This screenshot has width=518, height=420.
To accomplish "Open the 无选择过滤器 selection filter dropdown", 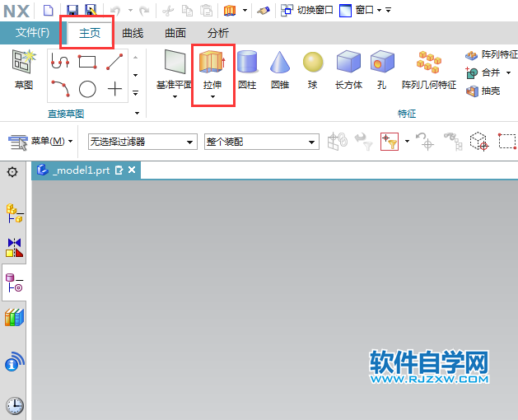I will click(142, 142).
